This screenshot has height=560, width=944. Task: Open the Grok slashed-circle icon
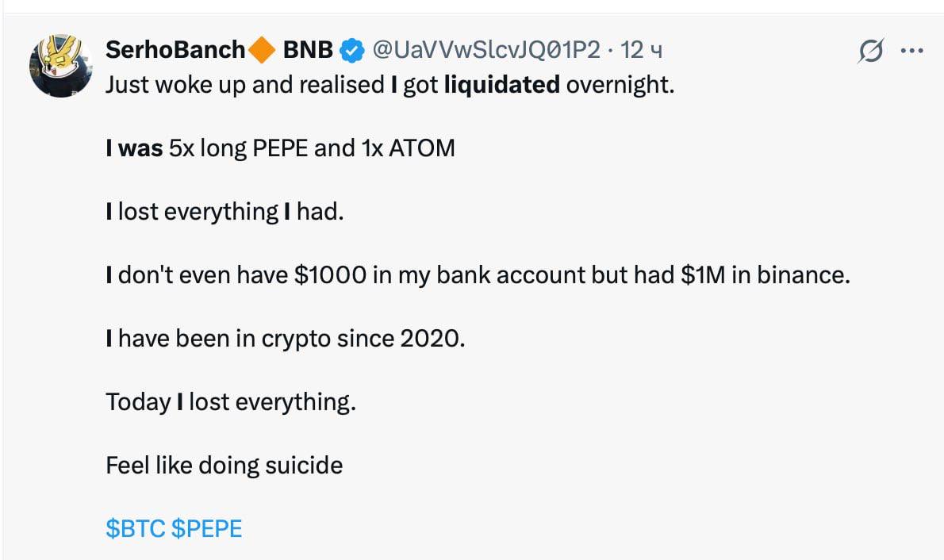tap(871, 52)
